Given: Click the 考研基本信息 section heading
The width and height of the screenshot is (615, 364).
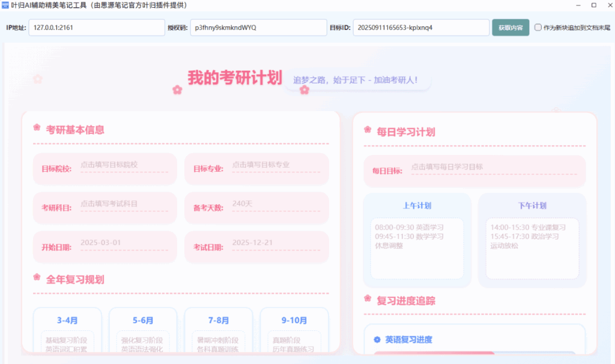Looking at the screenshot, I should click(75, 130).
